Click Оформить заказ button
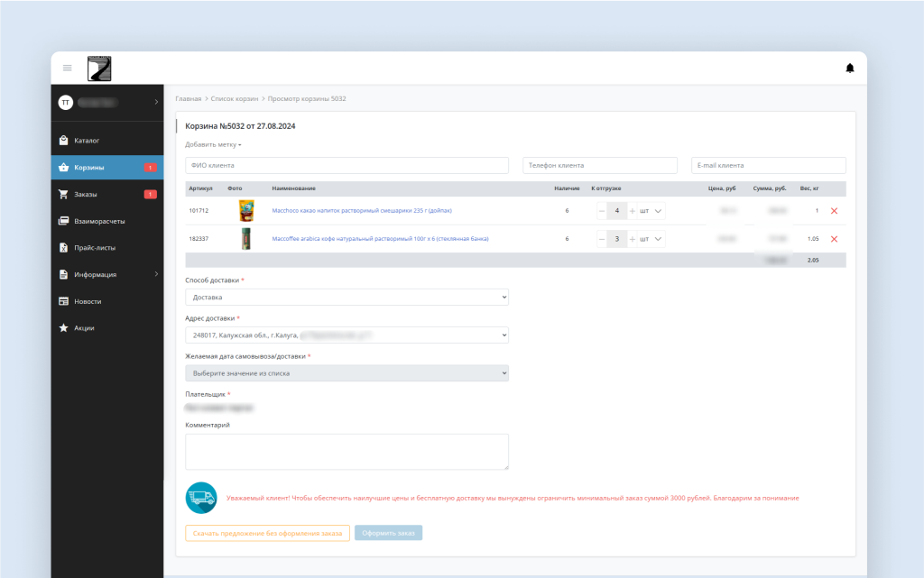Image resolution: width=924 pixels, height=578 pixels. tap(388, 533)
